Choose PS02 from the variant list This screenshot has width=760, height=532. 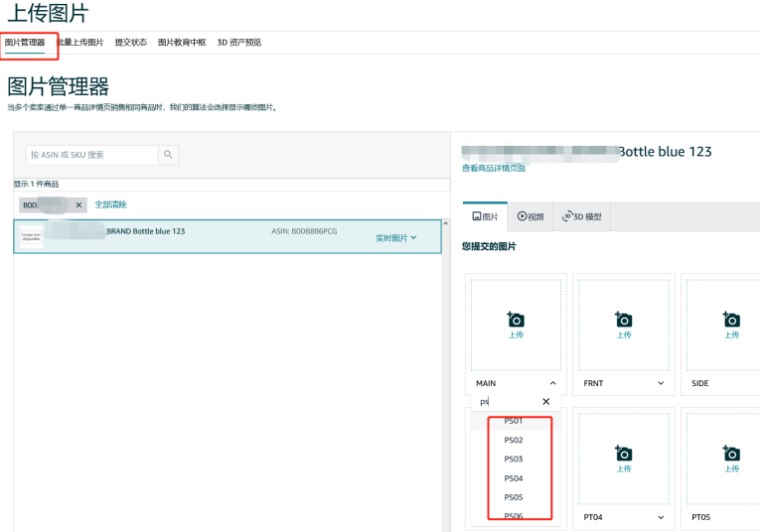(516, 440)
